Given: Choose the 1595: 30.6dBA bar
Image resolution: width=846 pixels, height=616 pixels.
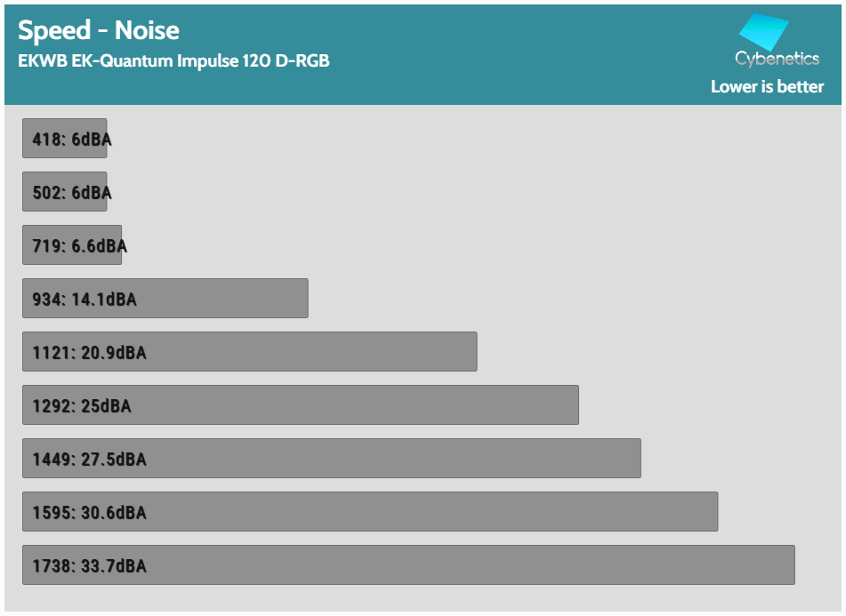Looking at the screenshot, I should [x=370, y=512].
